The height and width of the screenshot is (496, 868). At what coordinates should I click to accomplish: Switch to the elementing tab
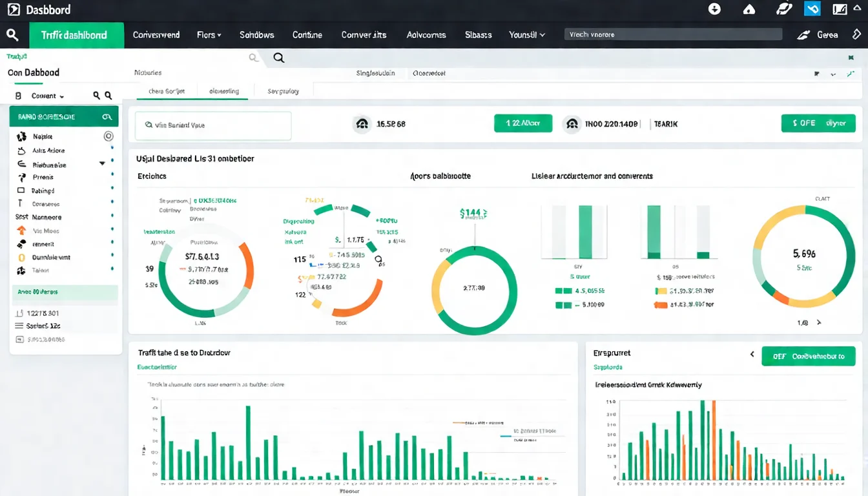tap(224, 92)
